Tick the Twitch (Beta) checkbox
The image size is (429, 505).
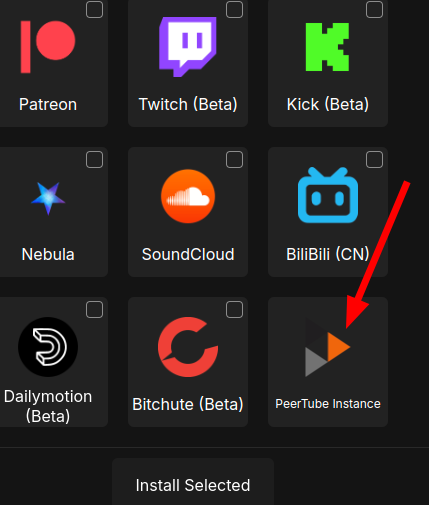coord(234,10)
